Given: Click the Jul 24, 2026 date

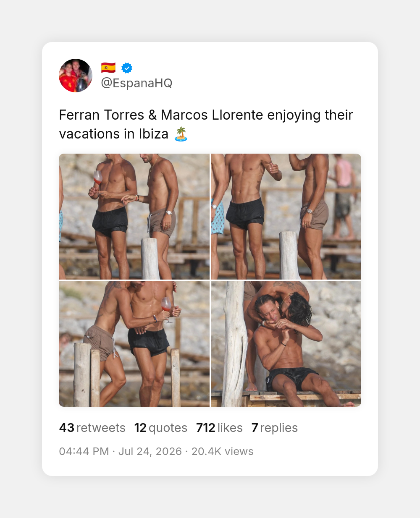Looking at the screenshot, I should [x=150, y=451].
